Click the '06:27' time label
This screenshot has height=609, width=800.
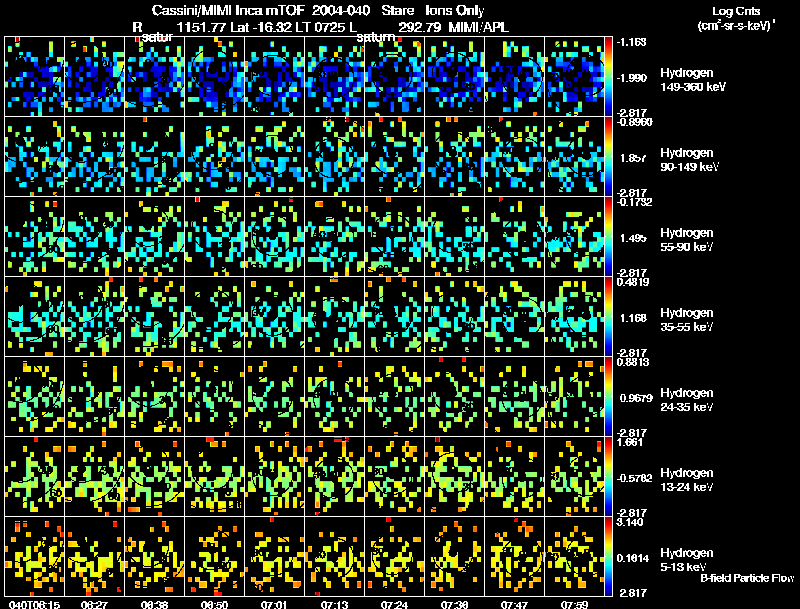point(94,605)
